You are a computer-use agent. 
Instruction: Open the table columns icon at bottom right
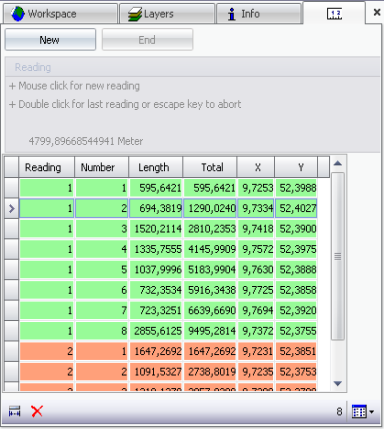pos(359,412)
